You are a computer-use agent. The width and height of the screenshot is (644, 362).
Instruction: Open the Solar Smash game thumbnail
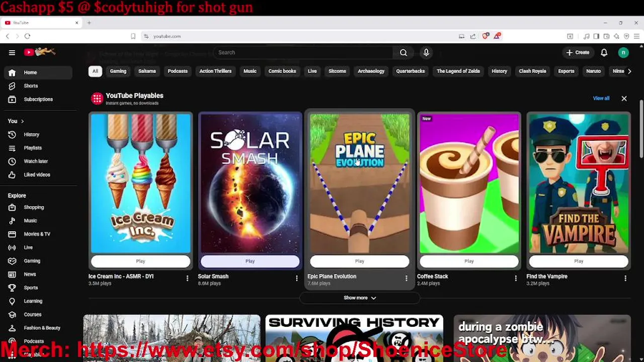[250, 184]
